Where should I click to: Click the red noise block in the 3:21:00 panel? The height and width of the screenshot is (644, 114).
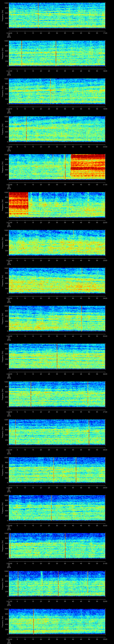tap(19, 203)
